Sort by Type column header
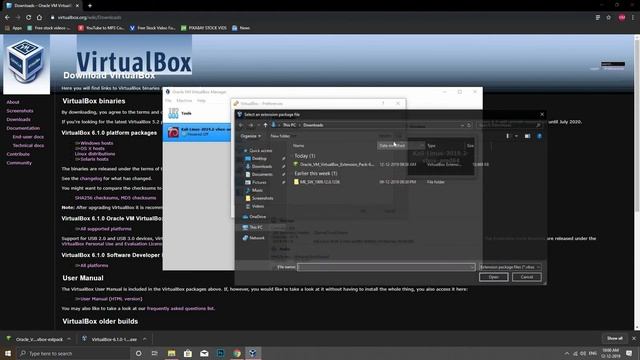Viewport: 640px width, 360px height. tap(431, 146)
